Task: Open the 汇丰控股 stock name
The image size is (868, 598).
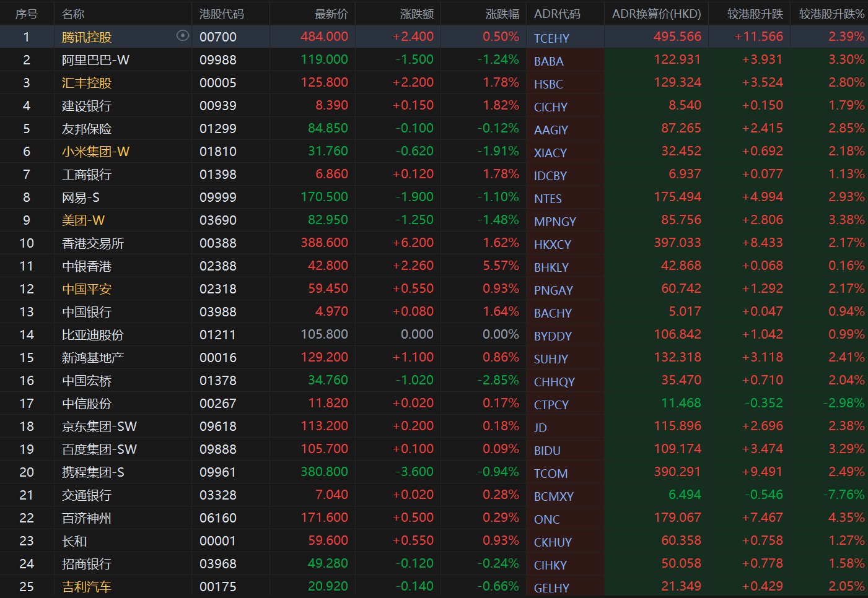Action: tap(87, 83)
